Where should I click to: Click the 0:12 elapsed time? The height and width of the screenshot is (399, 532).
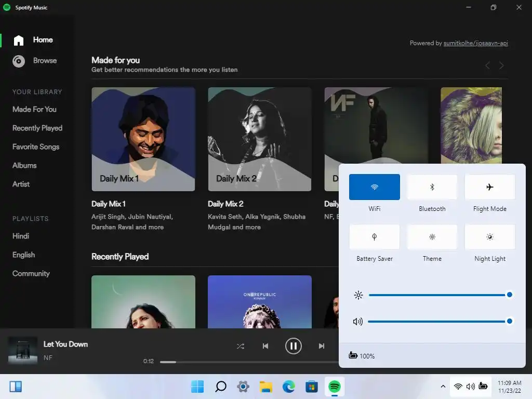pyautogui.click(x=148, y=362)
